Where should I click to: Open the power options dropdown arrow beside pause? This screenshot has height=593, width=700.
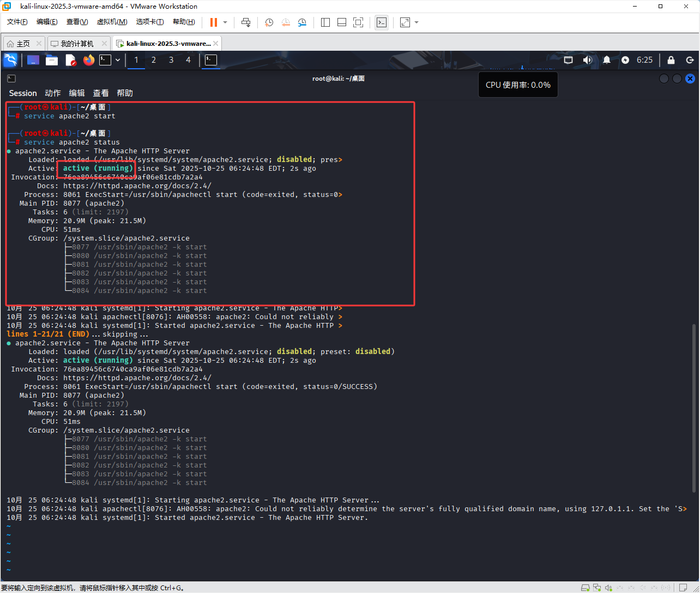225,22
